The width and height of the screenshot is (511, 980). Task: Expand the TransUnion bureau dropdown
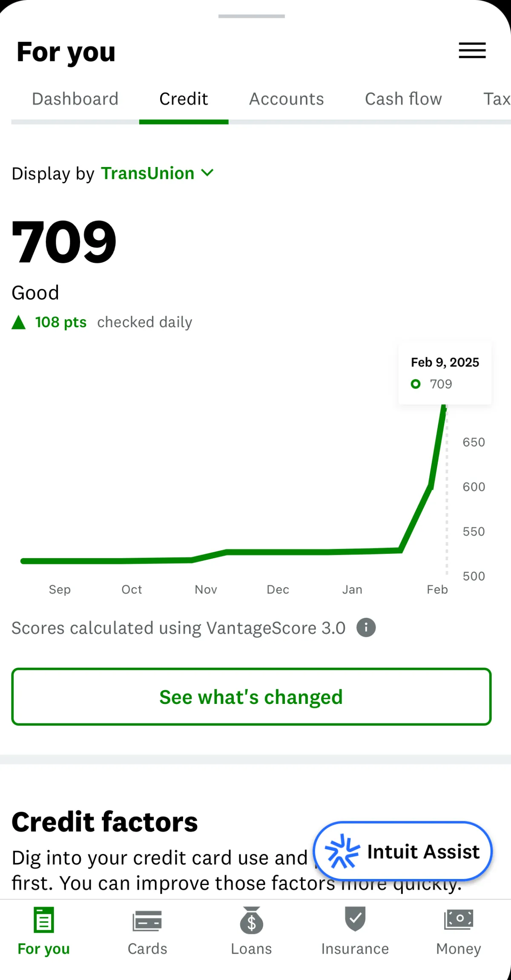(x=157, y=173)
